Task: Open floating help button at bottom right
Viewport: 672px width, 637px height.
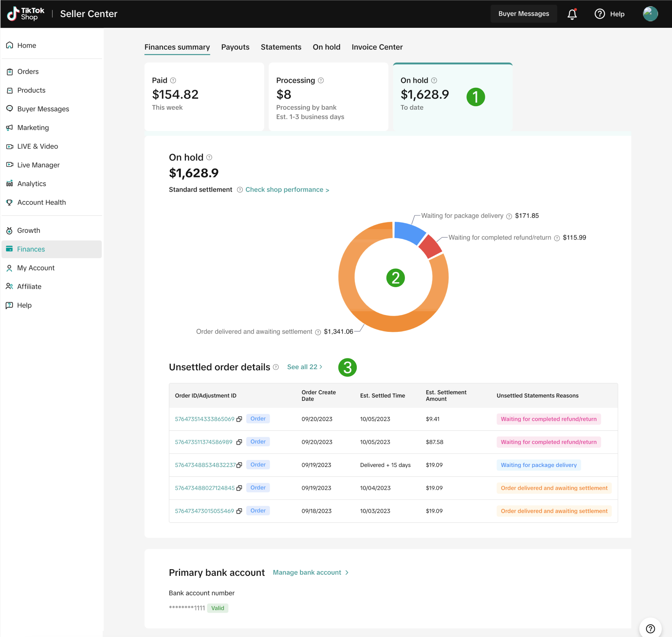Action: pos(650,628)
